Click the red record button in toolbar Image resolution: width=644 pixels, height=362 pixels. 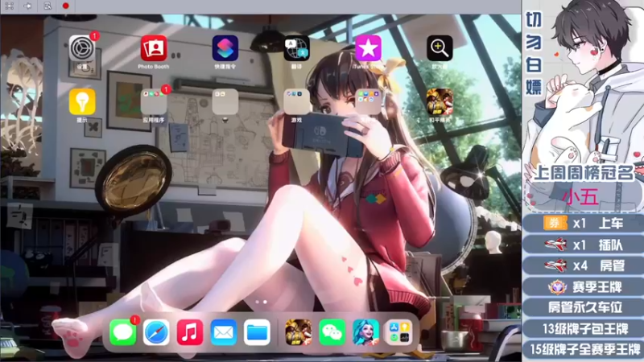(65, 6)
